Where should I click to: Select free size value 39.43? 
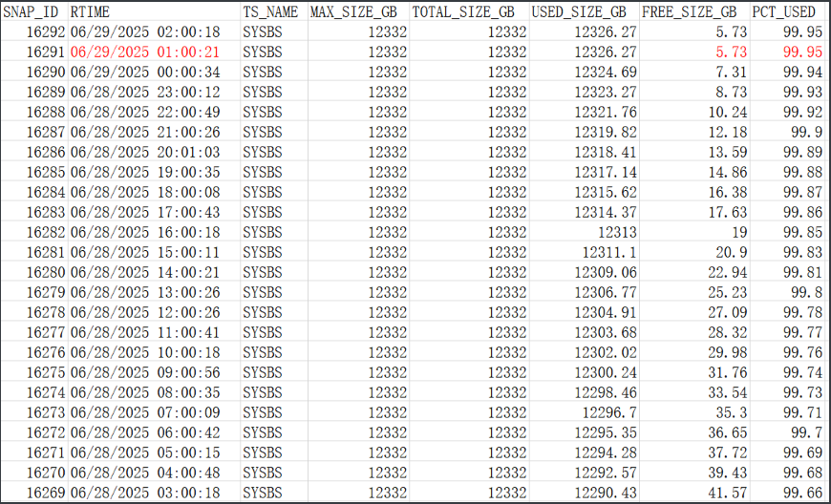[727, 472]
